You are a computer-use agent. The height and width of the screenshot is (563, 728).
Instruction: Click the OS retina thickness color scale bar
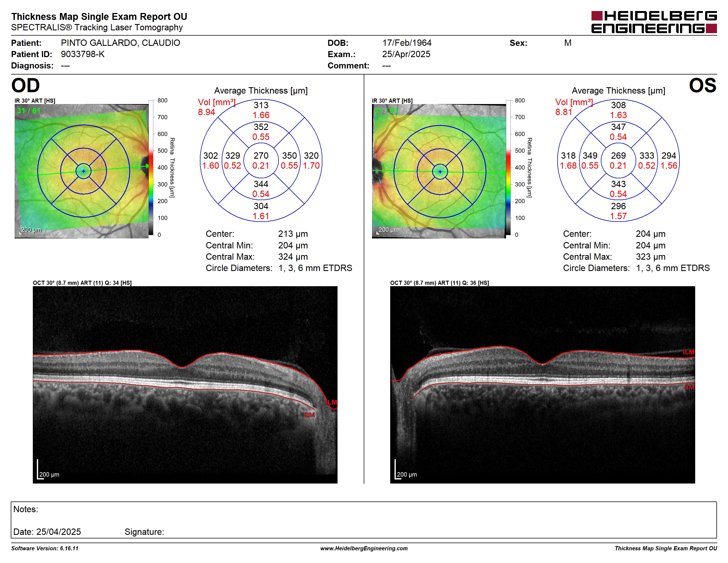(x=508, y=168)
